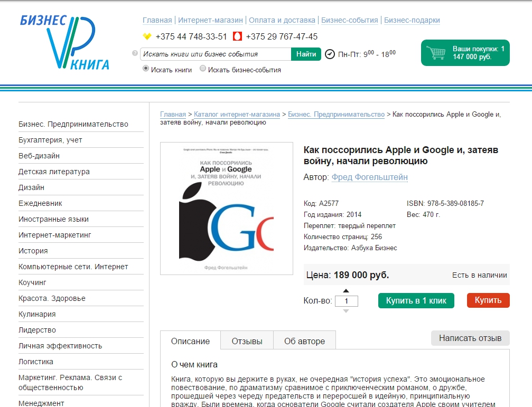Switch to the Описание tab
The width and height of the screenshot is (532, 407).
pos(190,341)
